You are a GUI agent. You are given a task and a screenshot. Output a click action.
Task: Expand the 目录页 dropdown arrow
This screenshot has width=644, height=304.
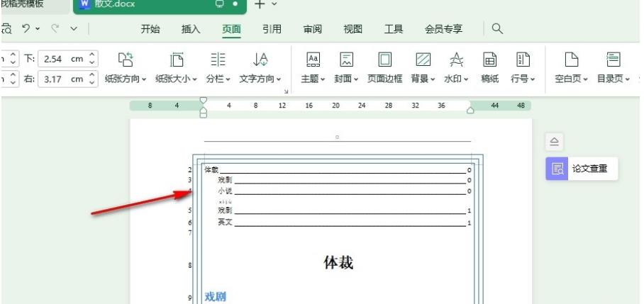627,79
